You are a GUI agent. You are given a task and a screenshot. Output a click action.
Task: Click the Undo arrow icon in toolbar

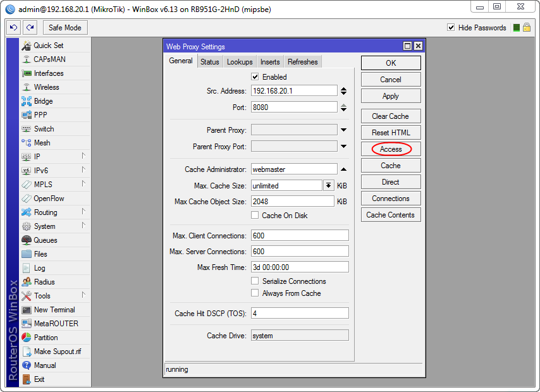[13, 28]
